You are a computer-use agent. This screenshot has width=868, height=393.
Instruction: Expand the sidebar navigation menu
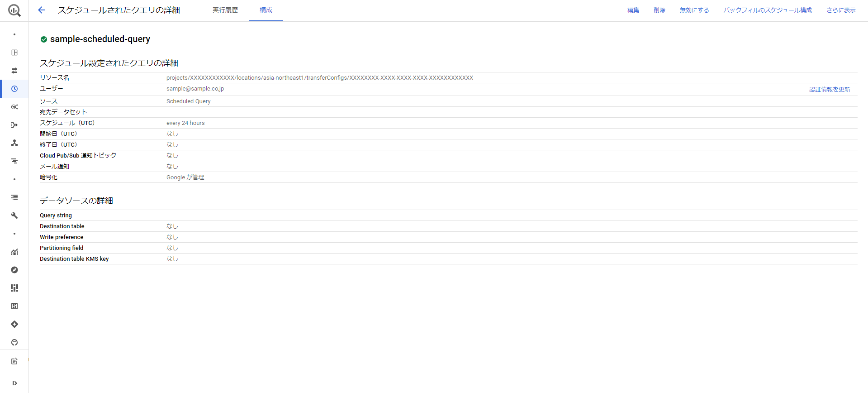[14, 383]
